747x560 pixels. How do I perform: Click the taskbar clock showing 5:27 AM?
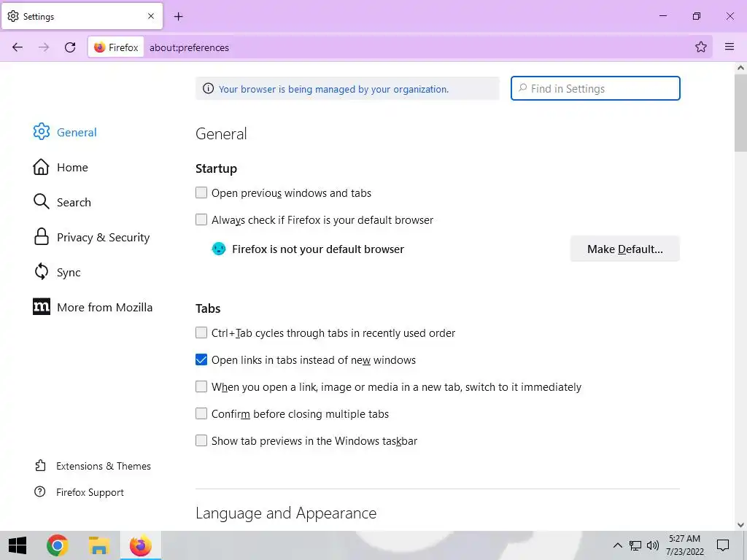coord(684,545)
